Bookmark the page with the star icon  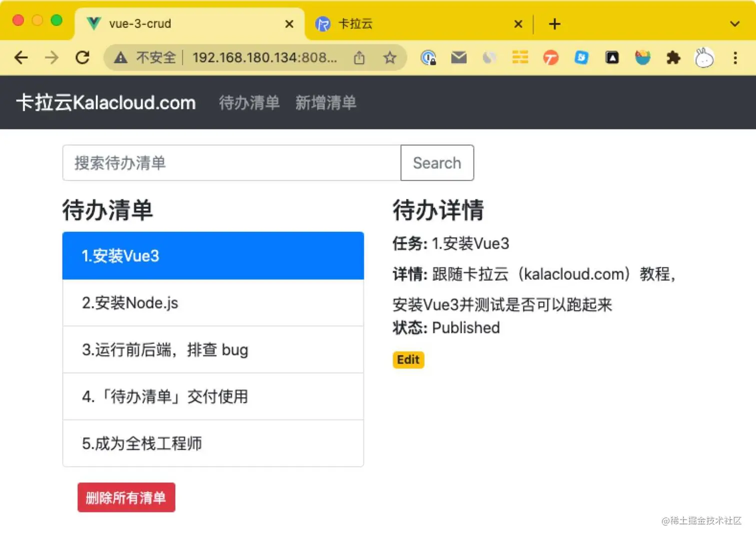(x=390, y=58)
